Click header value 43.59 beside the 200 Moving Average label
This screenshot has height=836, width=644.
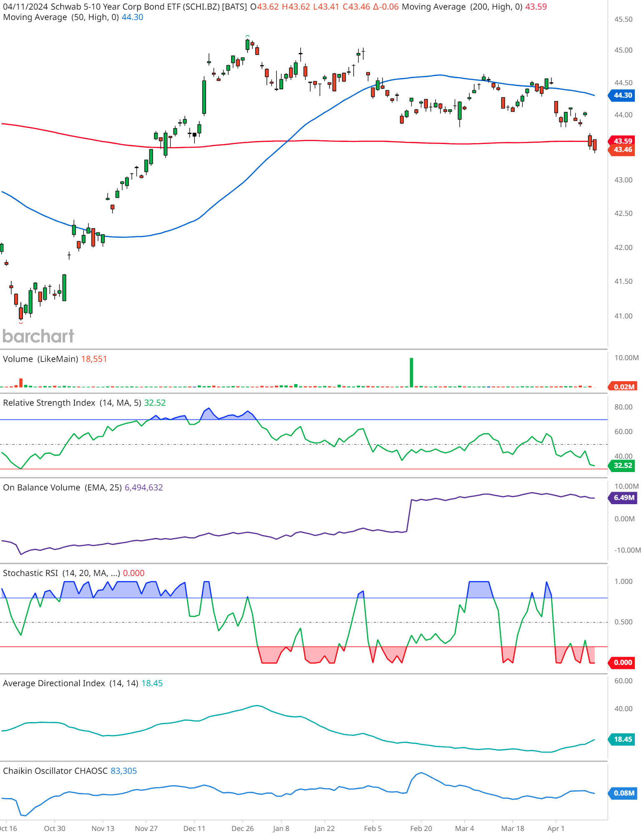pos(536,7)
